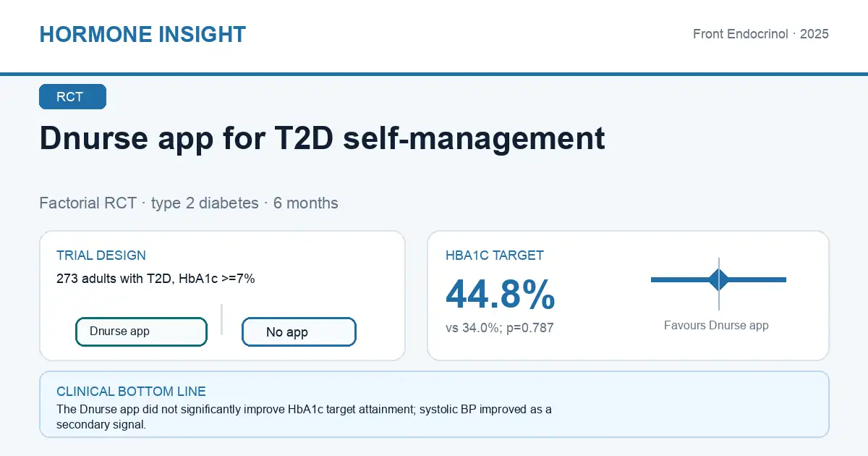Click the blue header divider bar

[434, 74]
